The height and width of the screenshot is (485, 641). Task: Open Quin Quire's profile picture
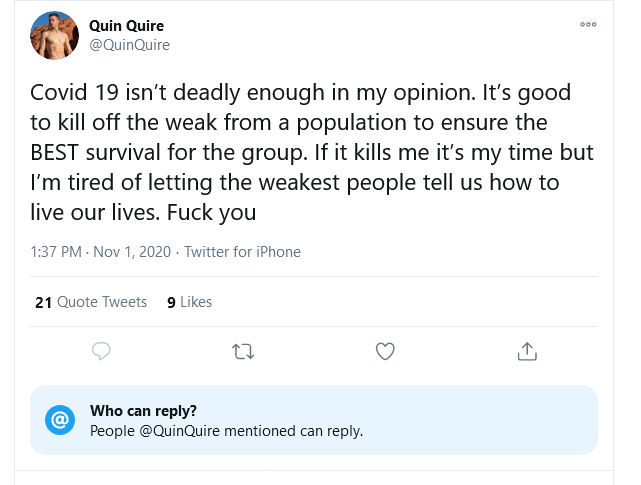[55, 35]
